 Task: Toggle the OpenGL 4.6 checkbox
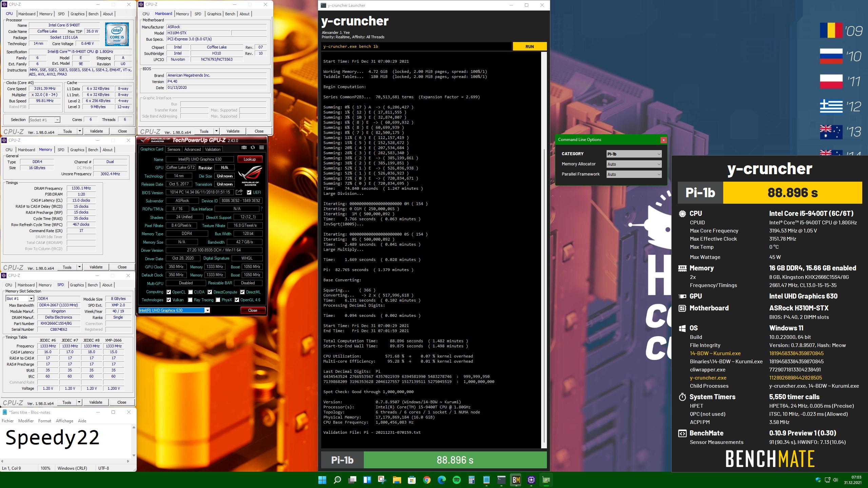click(x=237, y=300)
